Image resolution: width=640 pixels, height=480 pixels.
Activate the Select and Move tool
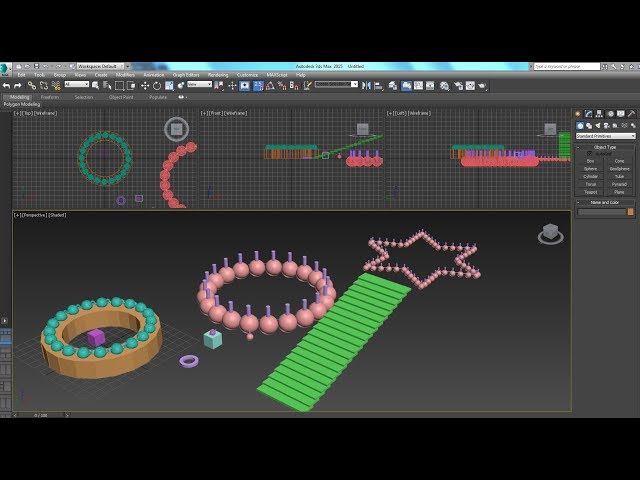coord(145,86)
